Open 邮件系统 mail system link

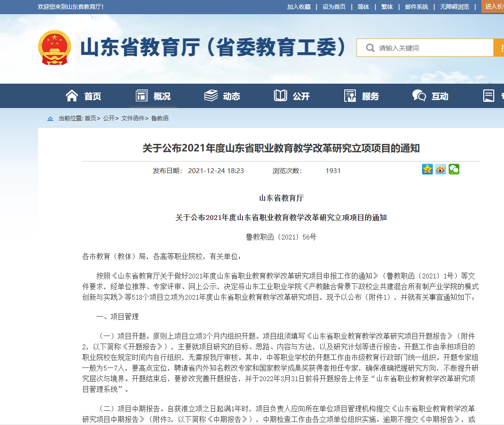pyautogui.click(x=416, y=7)
